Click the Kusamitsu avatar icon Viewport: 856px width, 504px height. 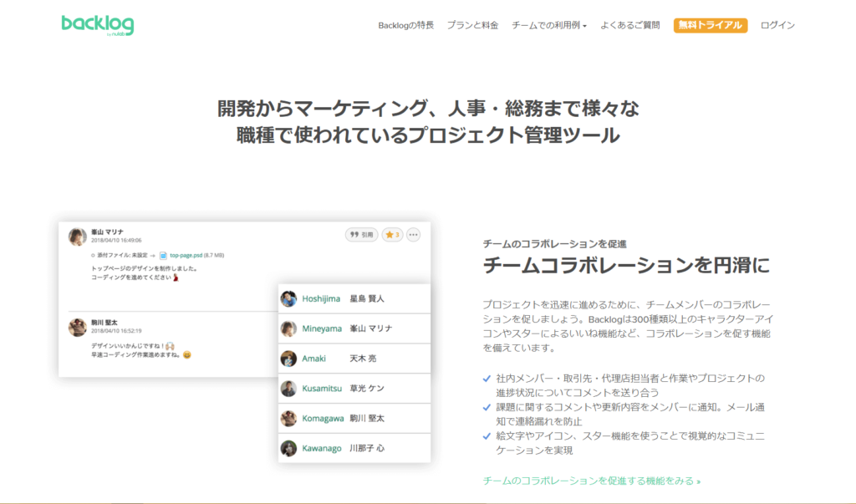[x=288, y=388]
